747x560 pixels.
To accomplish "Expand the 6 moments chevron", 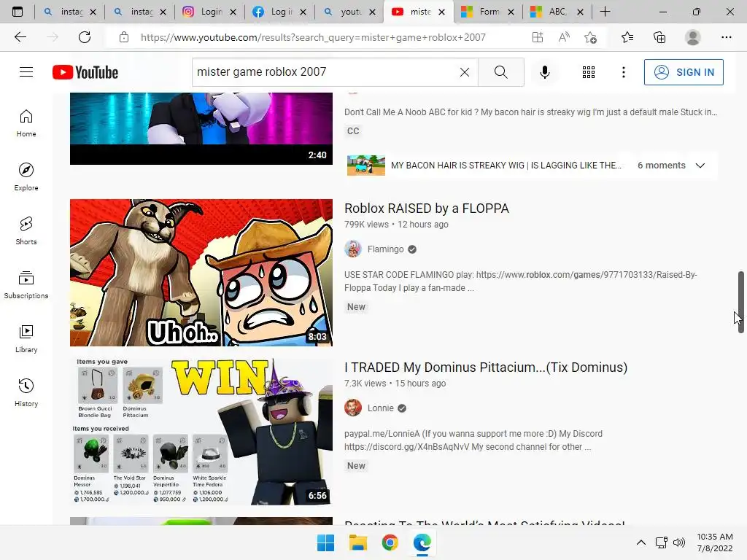I will [x=700, y=166].
